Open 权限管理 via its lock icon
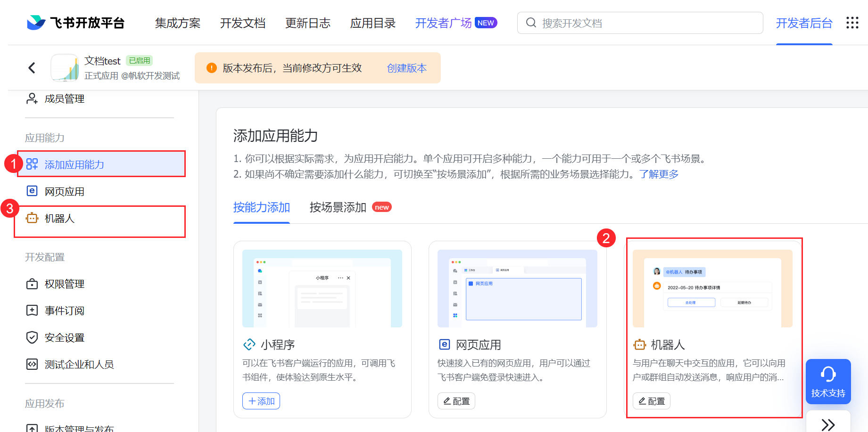 point(32,284)
